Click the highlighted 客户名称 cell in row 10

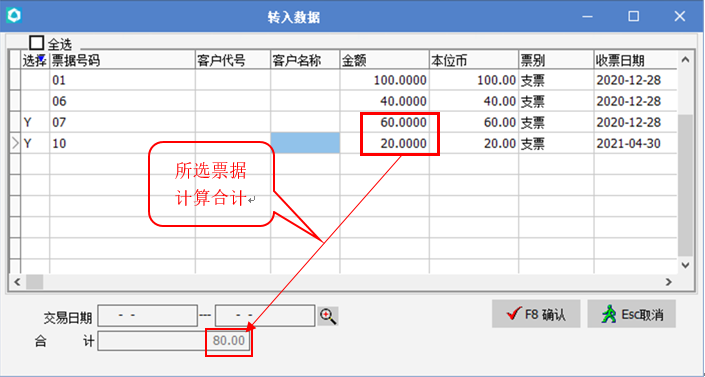pyautogui.click(x=305, y=143)
